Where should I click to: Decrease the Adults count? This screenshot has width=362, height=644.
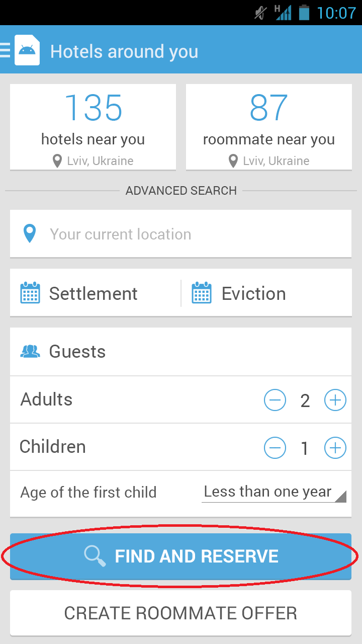click(275, 400)
